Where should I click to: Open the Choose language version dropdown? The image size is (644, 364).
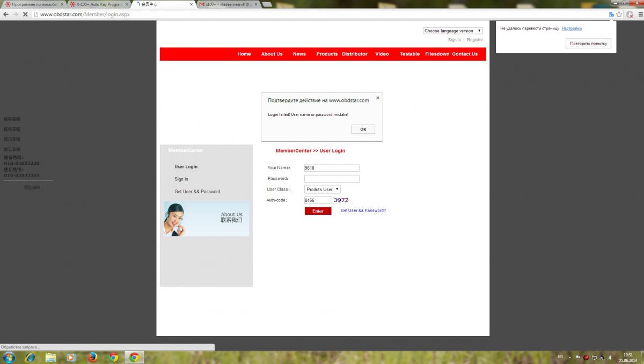click(453, 31)
